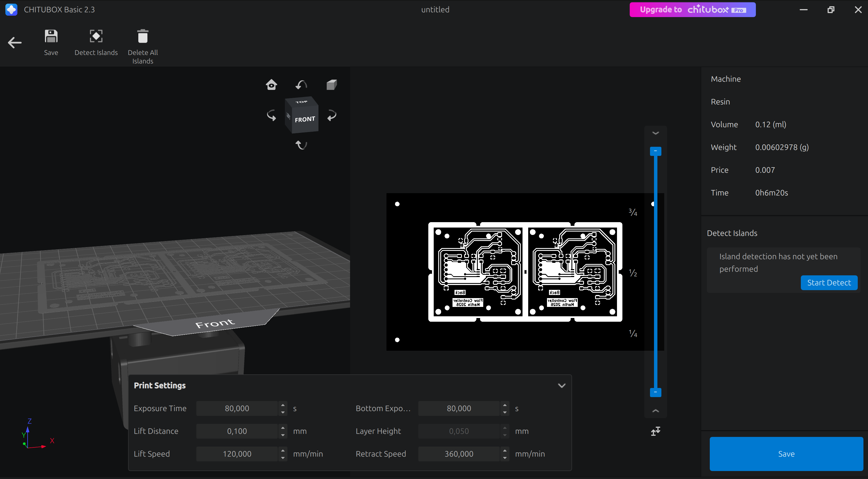Increase Lift Distance with the up stepper

pyautogui.click(x=283, y=428)
